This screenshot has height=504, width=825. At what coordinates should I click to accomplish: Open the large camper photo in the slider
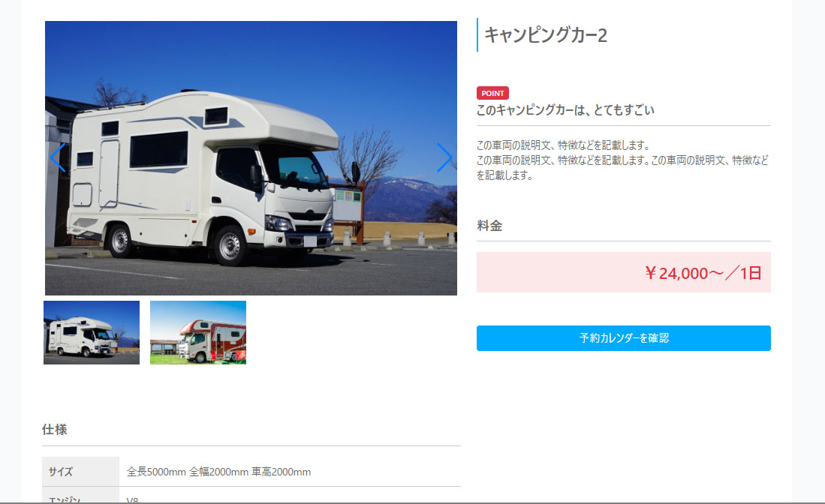(x=251, y=157)
